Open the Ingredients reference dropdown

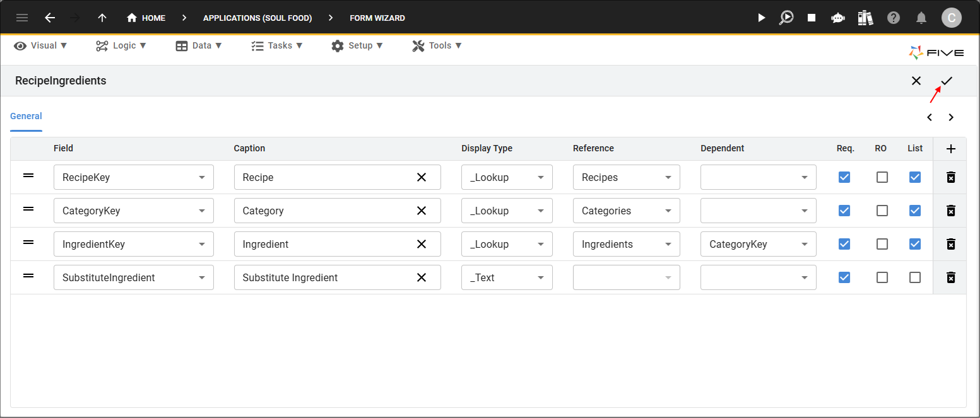[x=627, y=244]
